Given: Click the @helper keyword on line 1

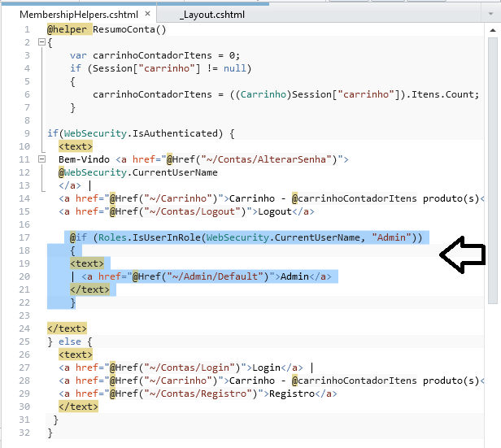Looking at the screenshot, I should [67, 29].
